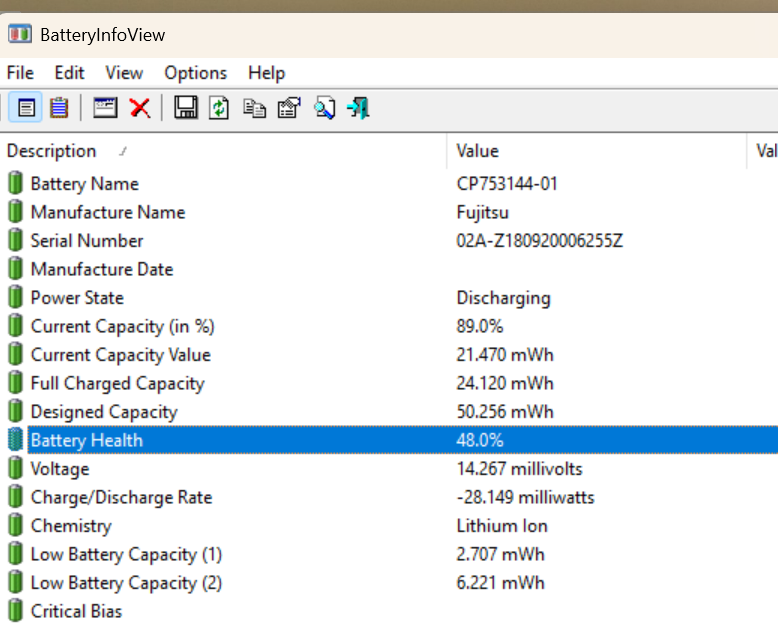Open the Help menu

coord(266,73)
